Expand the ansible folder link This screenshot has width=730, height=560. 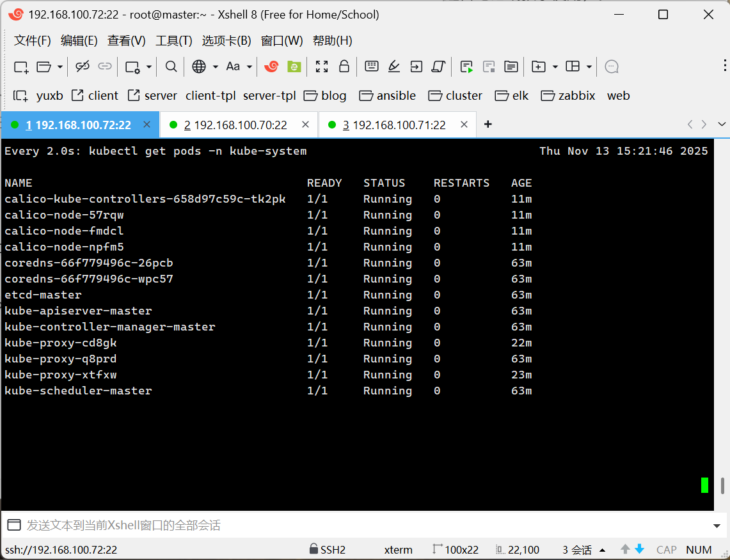[x=387, y=96]
